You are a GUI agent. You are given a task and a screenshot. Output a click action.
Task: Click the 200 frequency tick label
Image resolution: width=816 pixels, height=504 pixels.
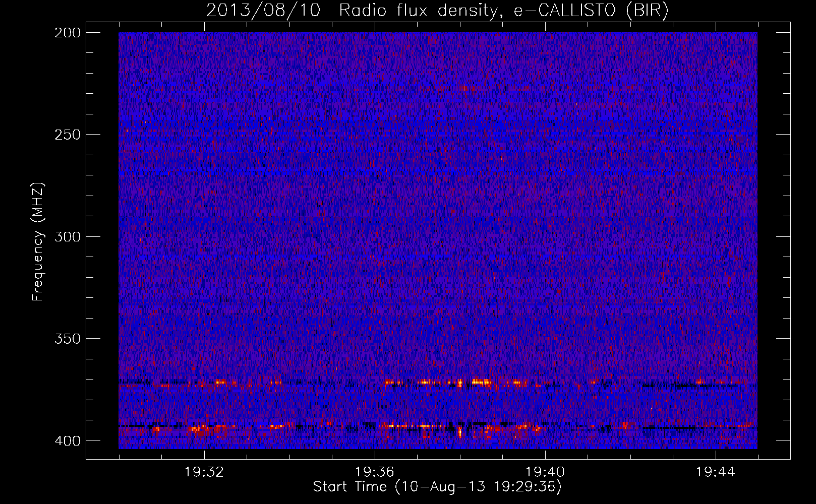coord(68,33)
